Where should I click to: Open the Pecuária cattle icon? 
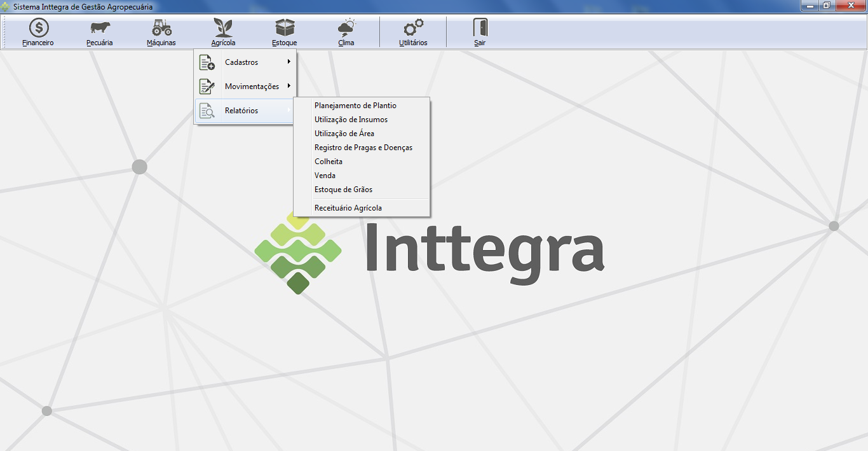tap(100, 28)
